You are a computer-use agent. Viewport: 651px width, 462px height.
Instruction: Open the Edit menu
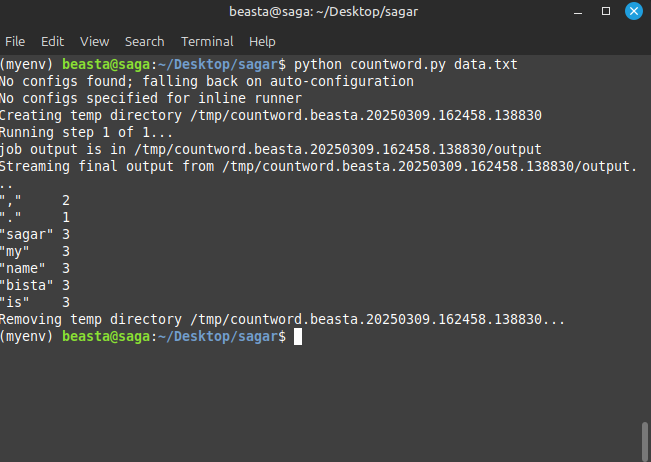coord(52,42)
